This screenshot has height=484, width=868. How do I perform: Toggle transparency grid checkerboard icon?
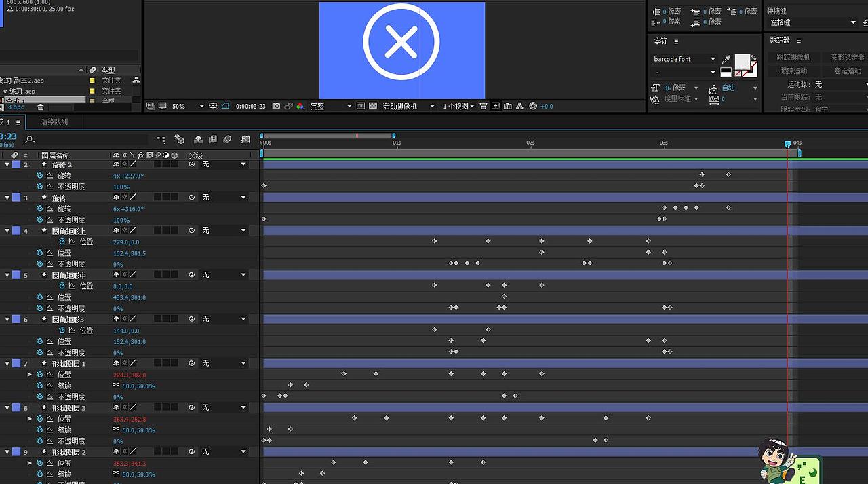click(372, 106)
